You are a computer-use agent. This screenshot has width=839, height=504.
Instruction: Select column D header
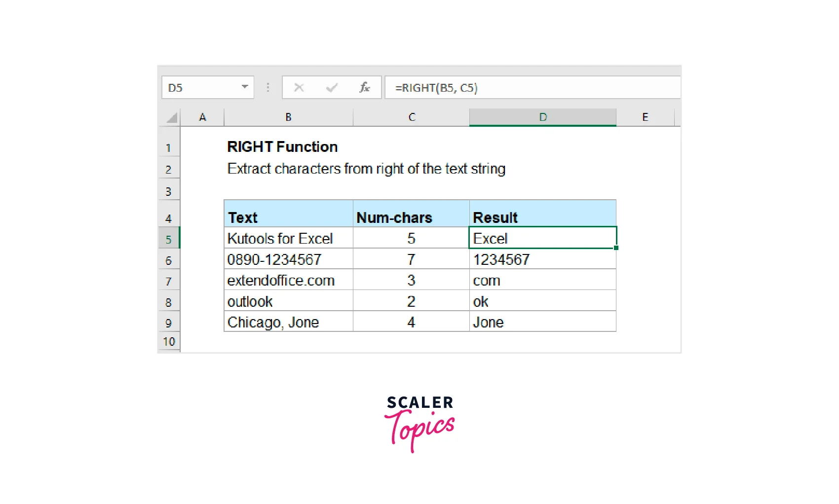coord(542,117)
